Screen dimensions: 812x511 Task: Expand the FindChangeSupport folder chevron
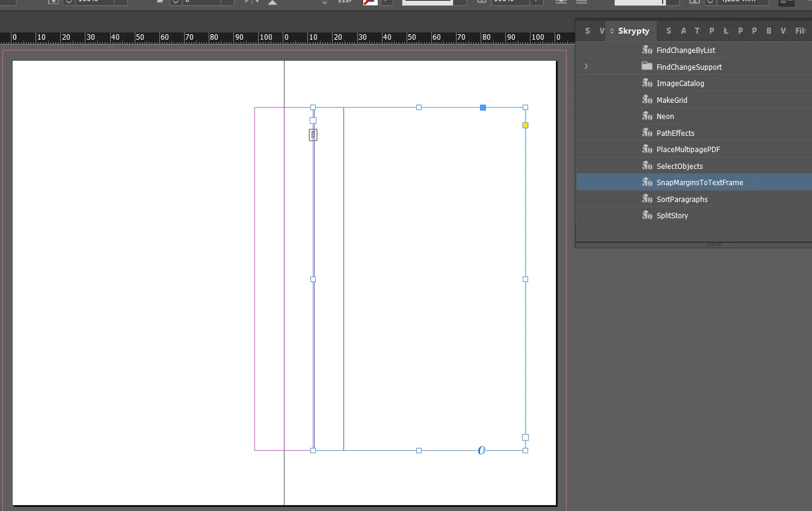click(x=586, y=67)
